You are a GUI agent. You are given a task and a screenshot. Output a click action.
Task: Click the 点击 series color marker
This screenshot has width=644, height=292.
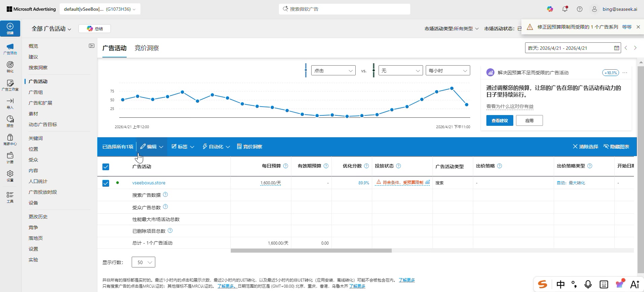point(306,70)
